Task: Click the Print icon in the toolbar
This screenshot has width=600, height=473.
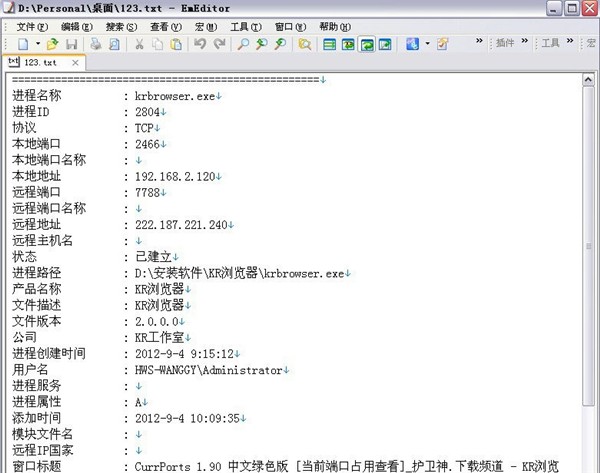Action: coord(96,44)
